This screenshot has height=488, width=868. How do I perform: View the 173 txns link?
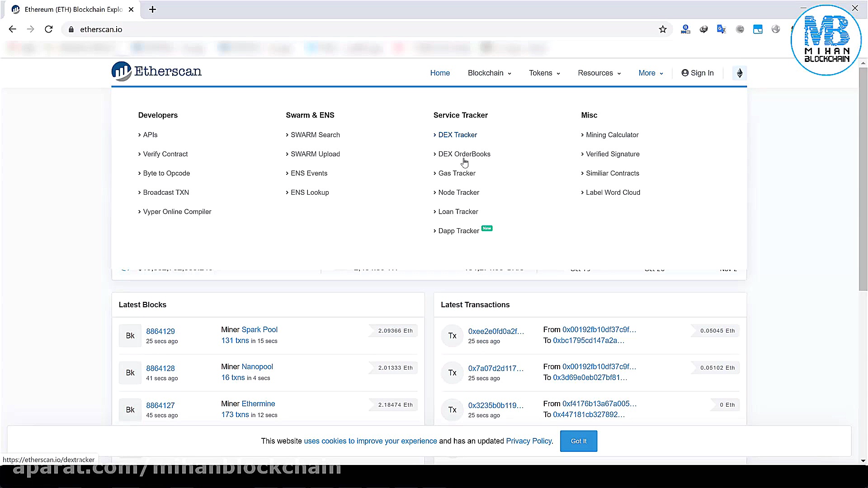[235, 415]
